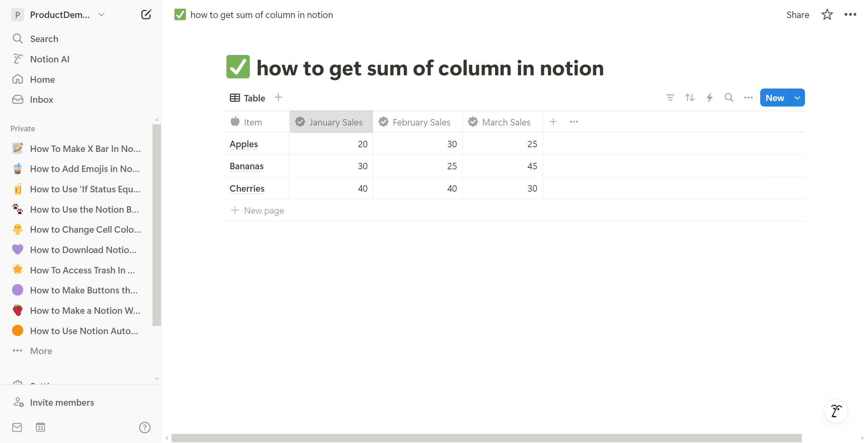Click the Filter icon in table toolbar
Image resolution: width=868 pixels, height=443 pixels.
tap(670, 98)
